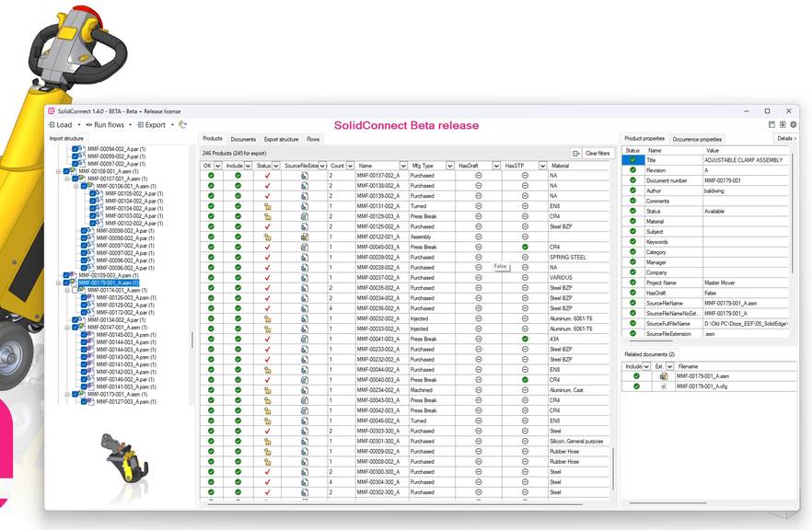The height and width of the screenshot is (530, 812).
Task: Open the Mfg Type column filter dropdown
Action: point(450,166)
